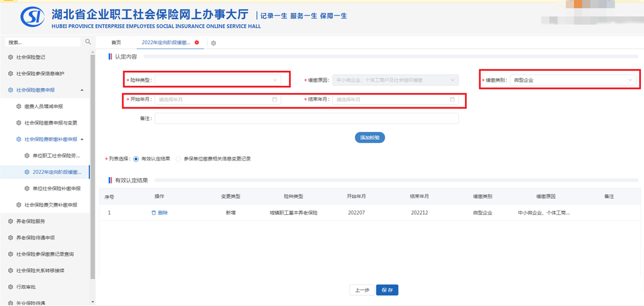
Task: Click the search magnifier icon in sidebar
Action: coord(88,42)
